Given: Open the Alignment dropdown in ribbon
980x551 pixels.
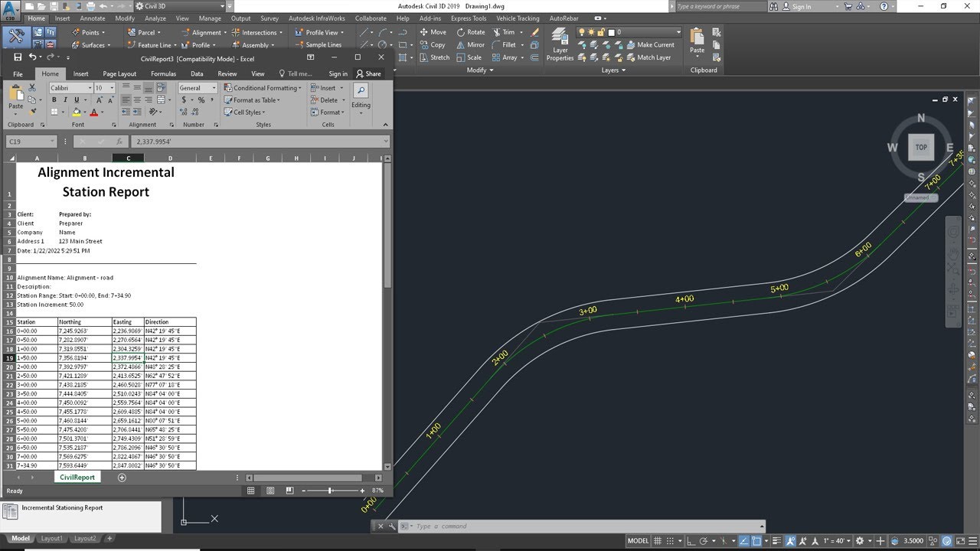Looking at the screenshot, I should (206, 32).
